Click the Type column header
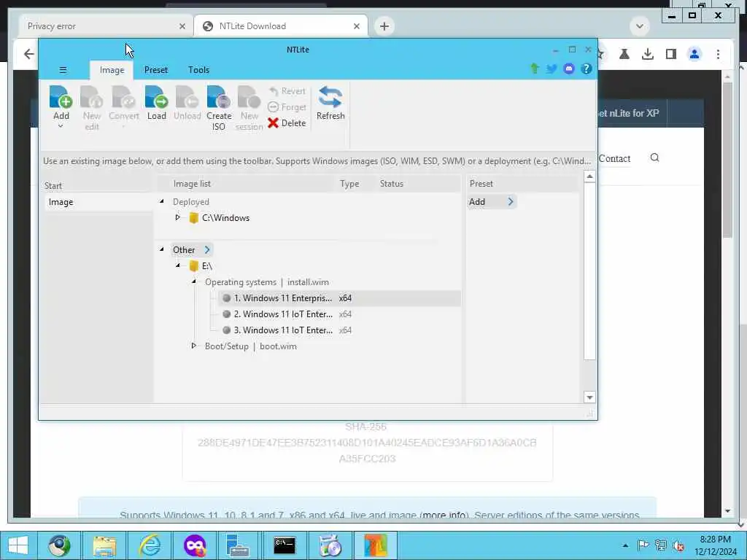The height and width of the screenshot is (560, 747). 349,184
